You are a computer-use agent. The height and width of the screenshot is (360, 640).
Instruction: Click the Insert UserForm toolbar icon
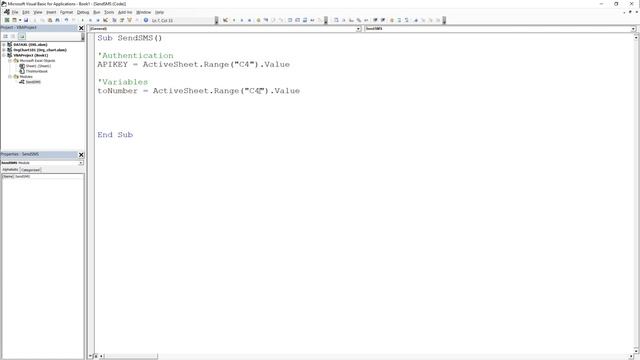tap(14, 20)
